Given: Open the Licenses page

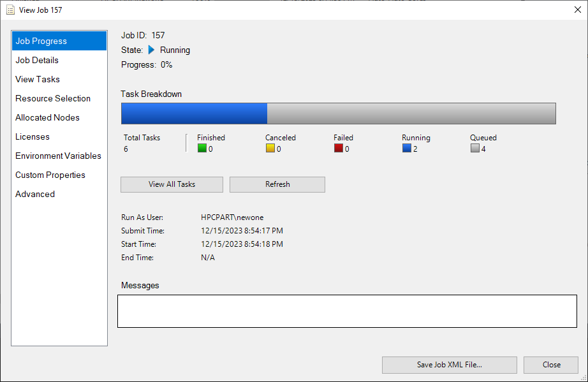Looking at the screenshot, I should [33, 136].
